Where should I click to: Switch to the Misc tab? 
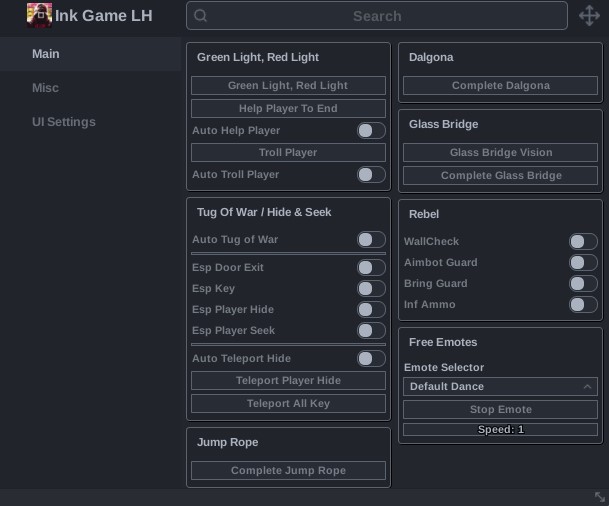point(90,88)
